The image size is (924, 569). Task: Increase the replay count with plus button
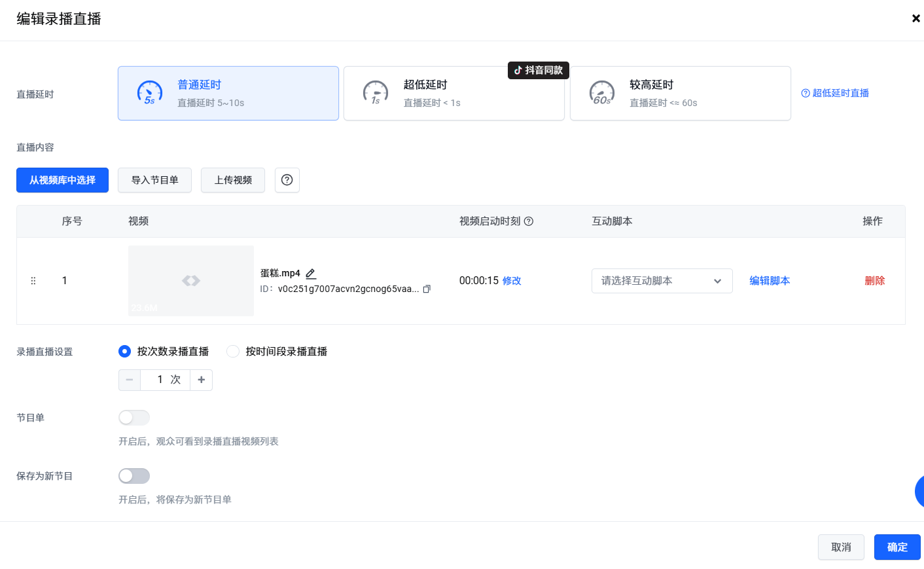201,380
